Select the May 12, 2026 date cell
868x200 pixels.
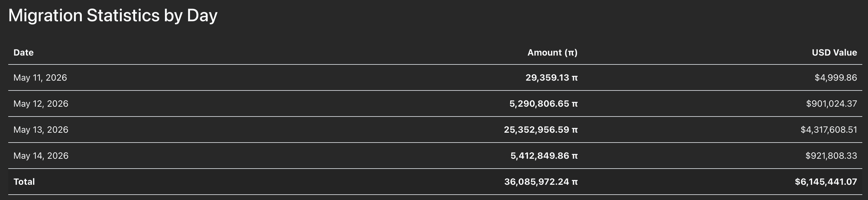[41, 103]
